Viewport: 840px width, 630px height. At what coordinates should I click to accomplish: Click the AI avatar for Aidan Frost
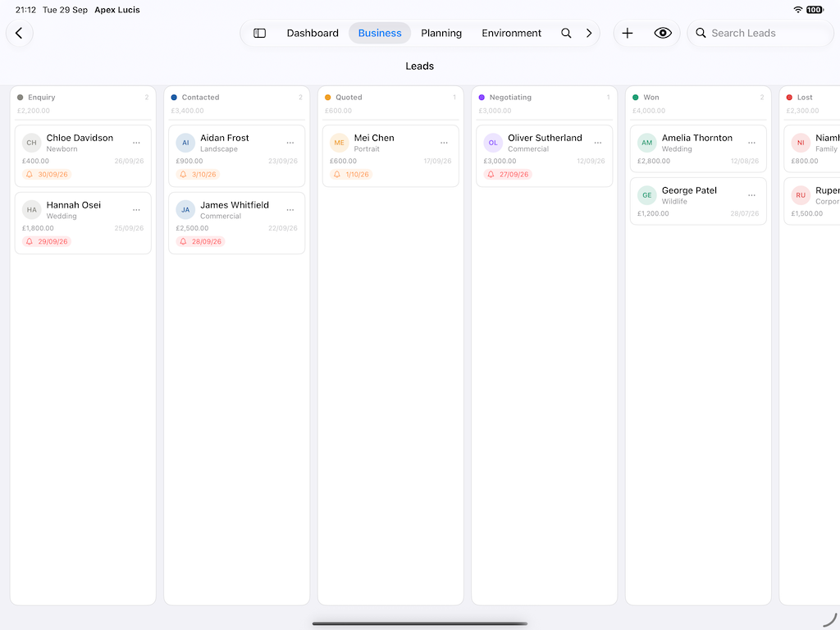(185, 143)
